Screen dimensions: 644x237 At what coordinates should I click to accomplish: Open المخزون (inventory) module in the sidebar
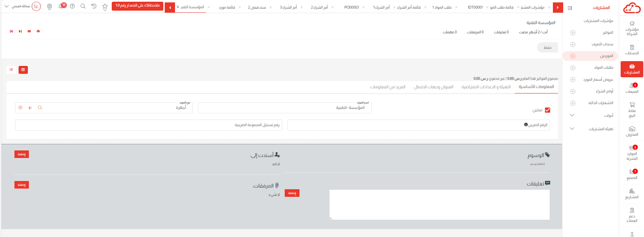pyautogui.click(x=632, y=132)
